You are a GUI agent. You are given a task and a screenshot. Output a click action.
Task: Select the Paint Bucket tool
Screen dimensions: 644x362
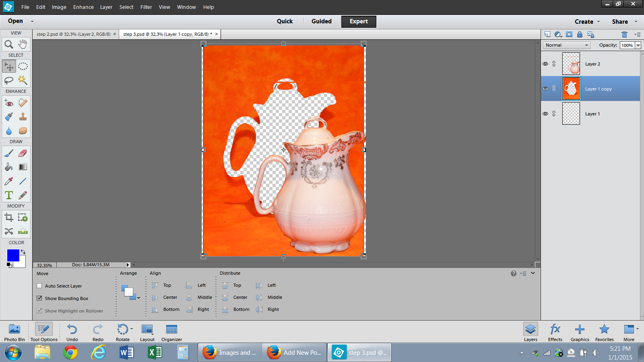(8, 167)
